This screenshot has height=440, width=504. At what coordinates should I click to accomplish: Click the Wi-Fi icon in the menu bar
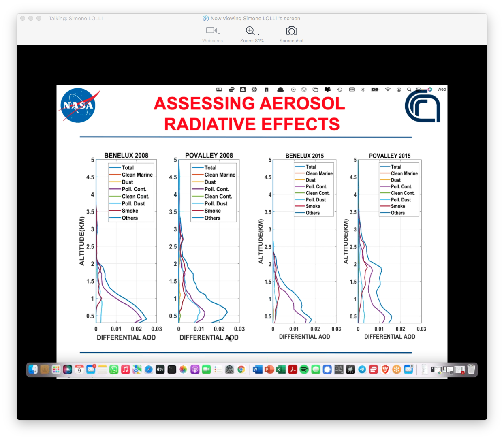(388, 90)
